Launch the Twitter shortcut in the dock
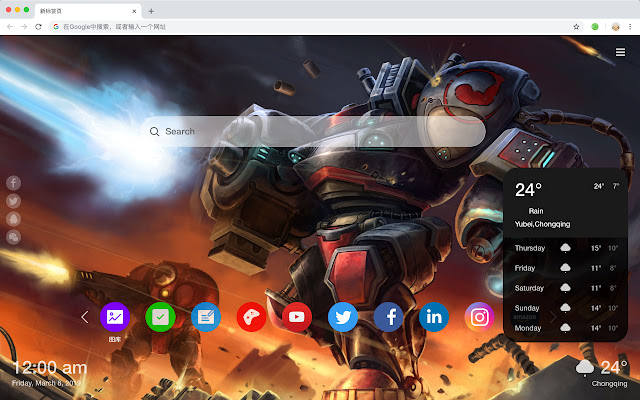 point(343,317)
